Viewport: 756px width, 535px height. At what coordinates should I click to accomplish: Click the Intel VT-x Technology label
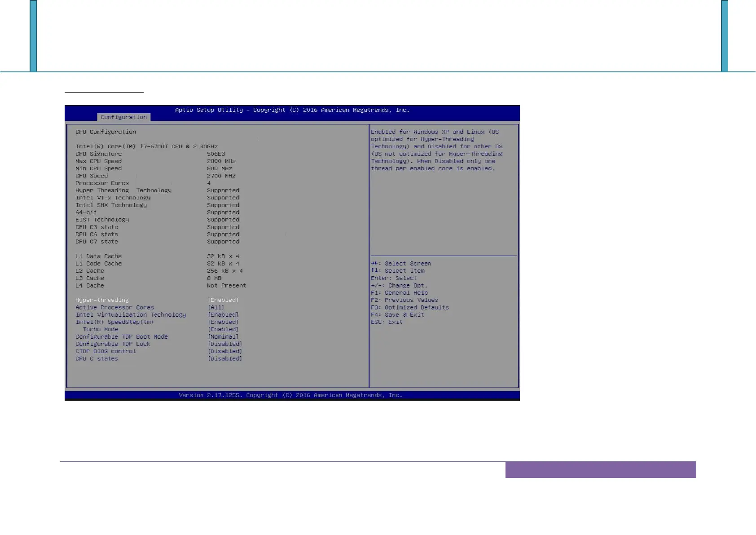tap(113, 198)
